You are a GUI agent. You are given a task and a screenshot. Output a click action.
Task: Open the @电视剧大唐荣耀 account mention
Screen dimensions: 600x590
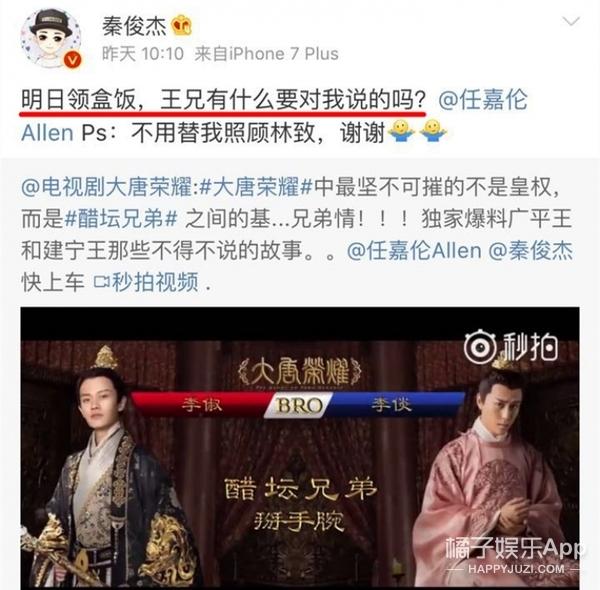click(x=108, y=187)
